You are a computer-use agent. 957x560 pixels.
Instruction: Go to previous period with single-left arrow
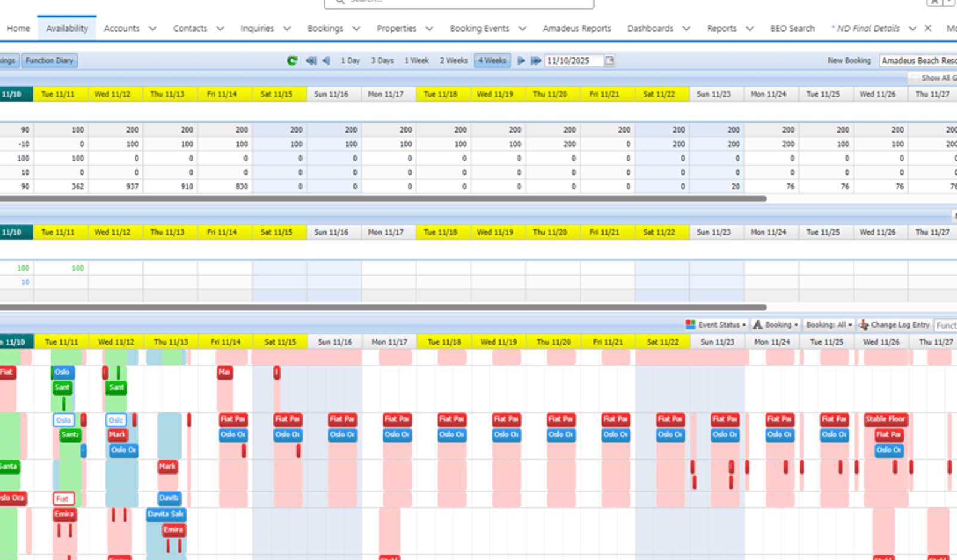326,60
